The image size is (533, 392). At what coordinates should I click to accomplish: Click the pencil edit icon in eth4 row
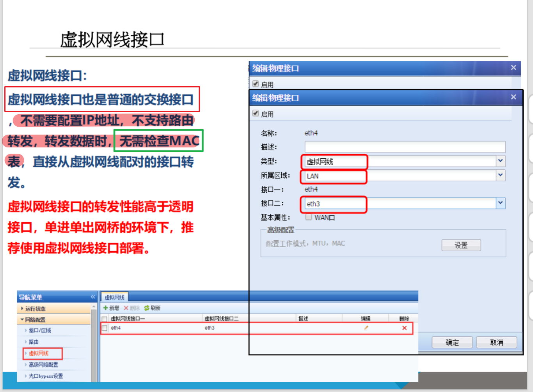coord(366,328)
